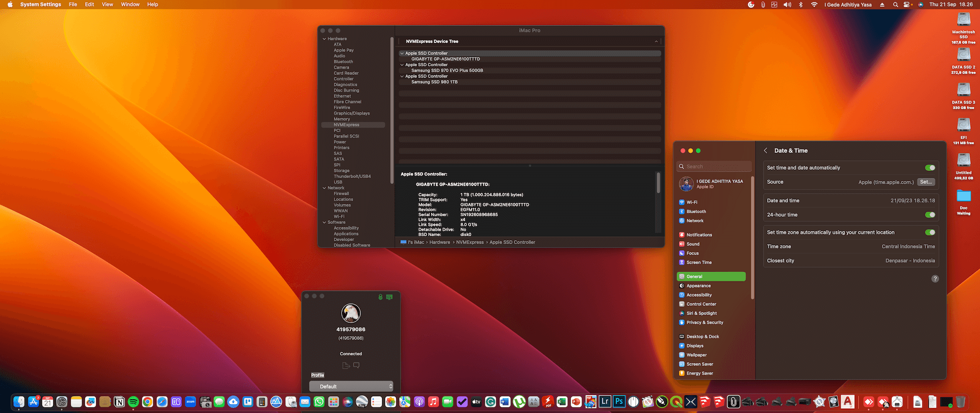The height and width of the screenshot is (413, 980).
Task: Open Apple Music from the Dock
Action: (433, 402)
